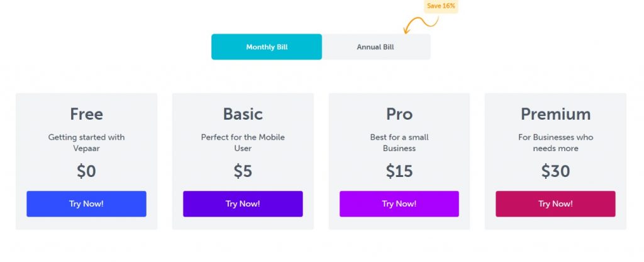Click the Save 16% badge
Viewport: 644px width, 262px height.
(x=441, y=6)
